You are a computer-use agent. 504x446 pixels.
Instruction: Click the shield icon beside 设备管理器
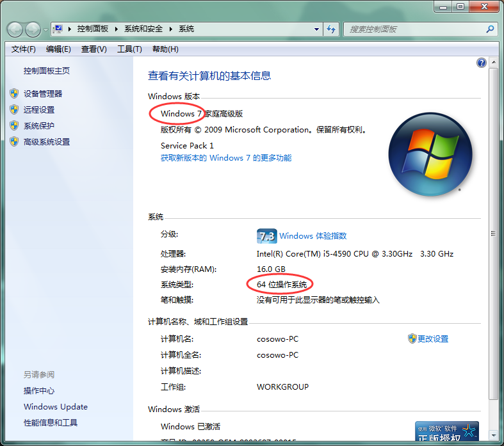pos(14,93)
